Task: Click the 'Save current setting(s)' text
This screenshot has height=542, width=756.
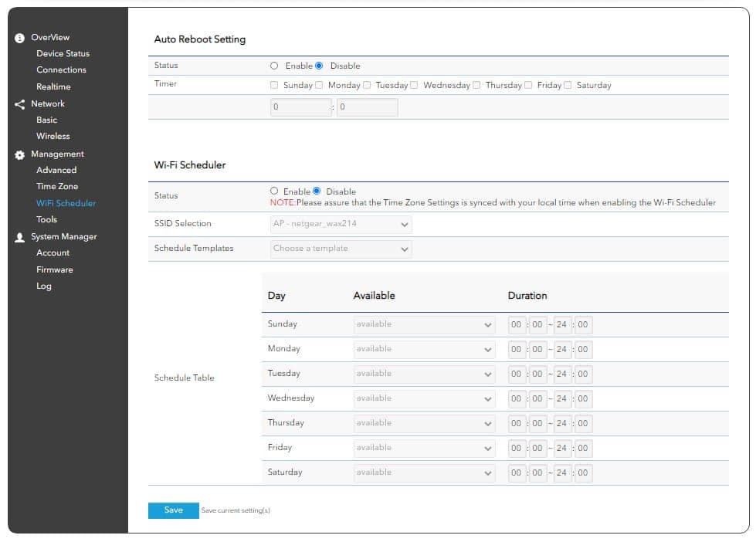Action: [x=236, y=510]
